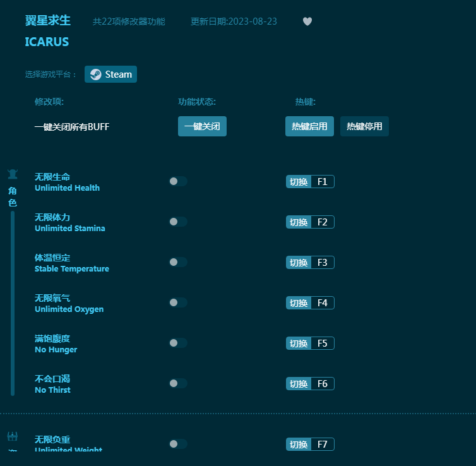
Task: Turn on Unlimited Oxygen switch
Action: pos(178,302)
